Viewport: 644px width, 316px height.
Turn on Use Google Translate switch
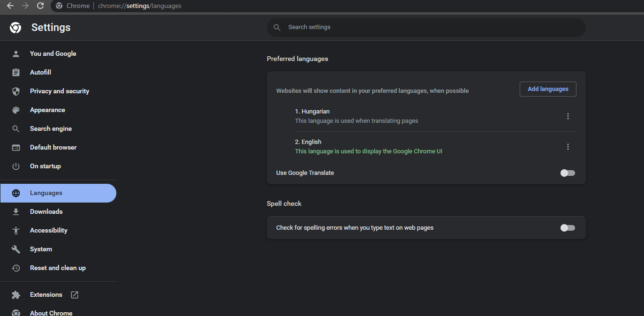[x=568, y=173]
